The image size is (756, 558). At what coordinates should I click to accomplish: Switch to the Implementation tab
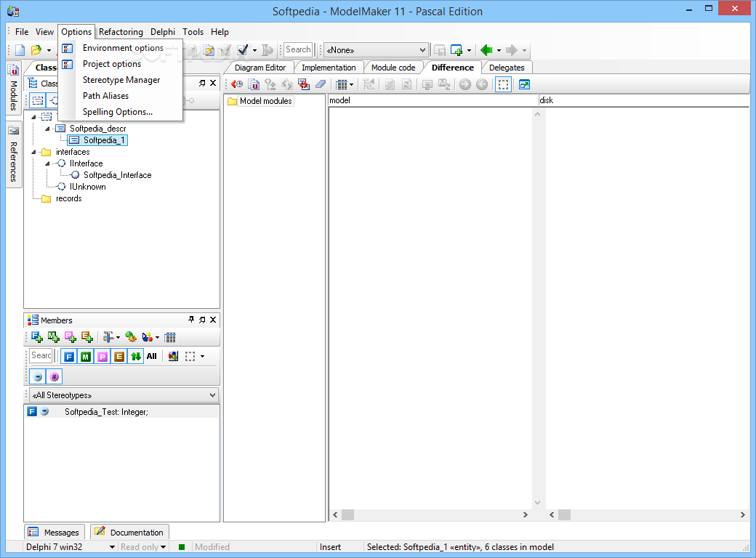point(329,68)
